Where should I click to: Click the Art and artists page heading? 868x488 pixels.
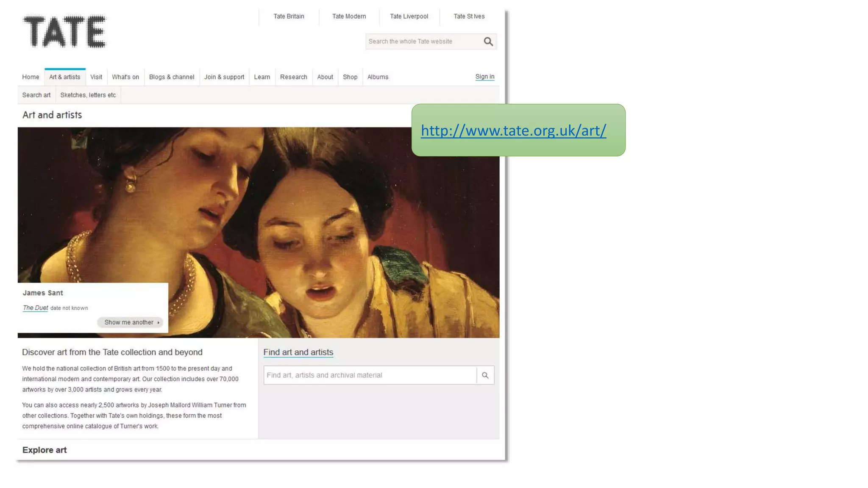(52, 115)
